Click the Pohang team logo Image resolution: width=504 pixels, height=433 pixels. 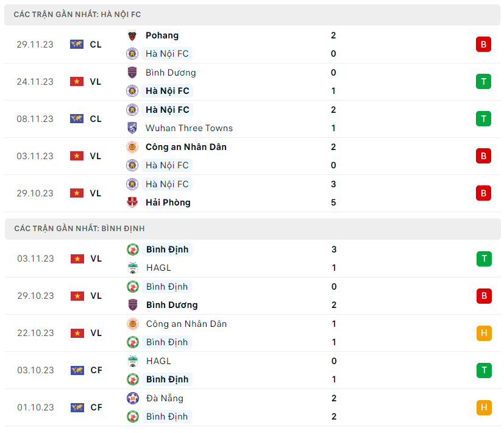(132, 35)
